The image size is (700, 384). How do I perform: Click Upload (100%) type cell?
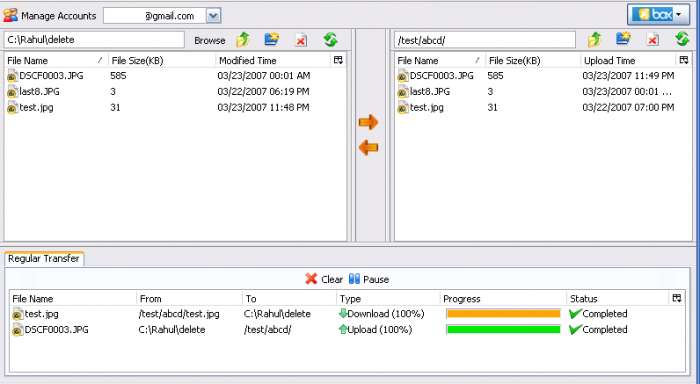point(375,330)
